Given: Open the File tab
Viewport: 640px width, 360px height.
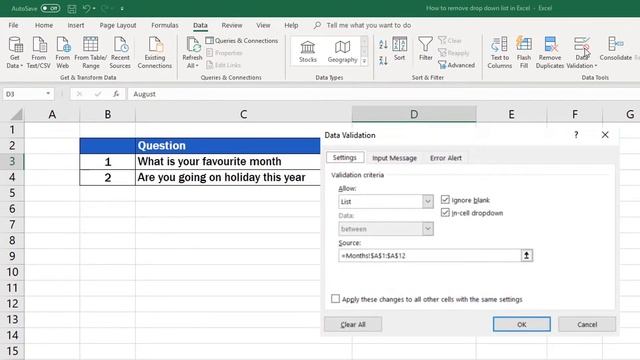Looking at the screenshot, I should 13,25.
